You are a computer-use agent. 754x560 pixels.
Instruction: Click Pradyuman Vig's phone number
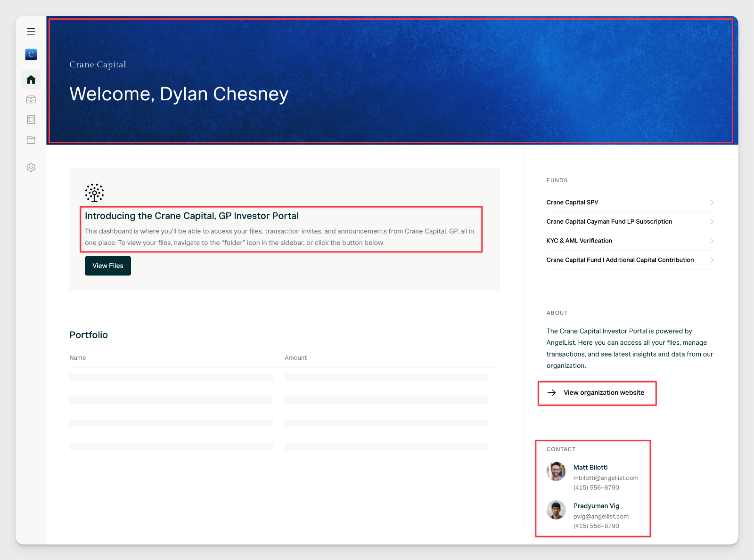point(596,526)
